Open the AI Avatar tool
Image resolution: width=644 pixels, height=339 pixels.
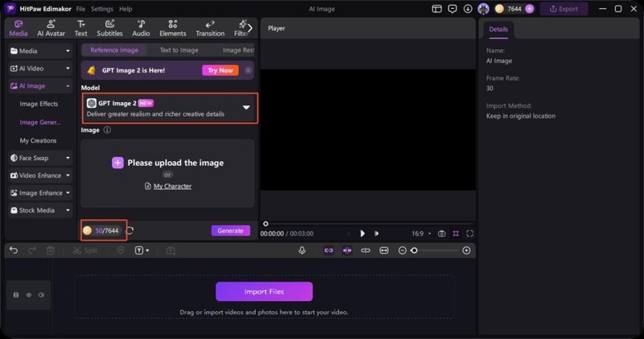51,28
